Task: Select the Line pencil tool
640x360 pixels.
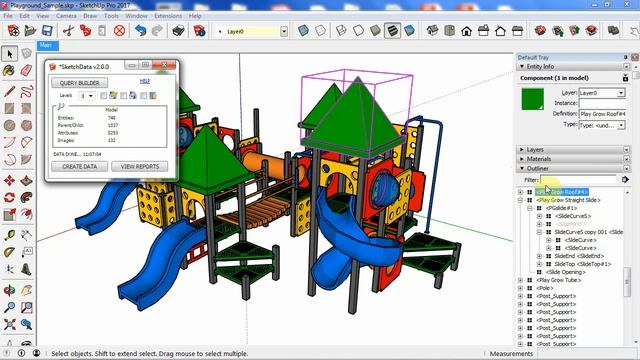Action: click(9, 91)
